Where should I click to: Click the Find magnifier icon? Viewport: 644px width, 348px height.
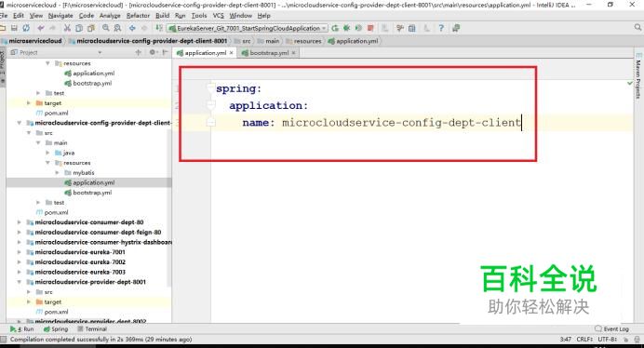coord(106,28)
